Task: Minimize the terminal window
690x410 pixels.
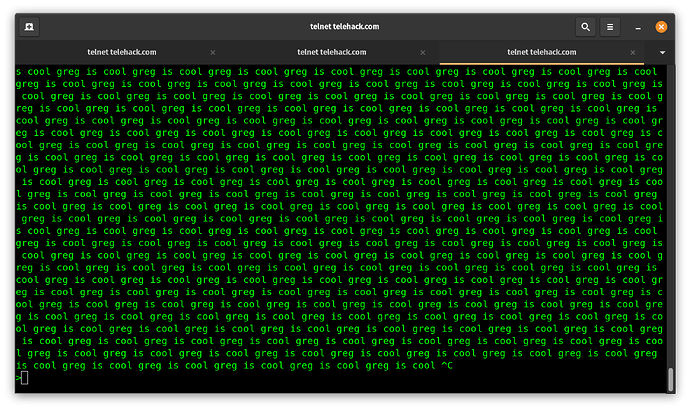Action: pyautogui.click(x=638, y=27)
